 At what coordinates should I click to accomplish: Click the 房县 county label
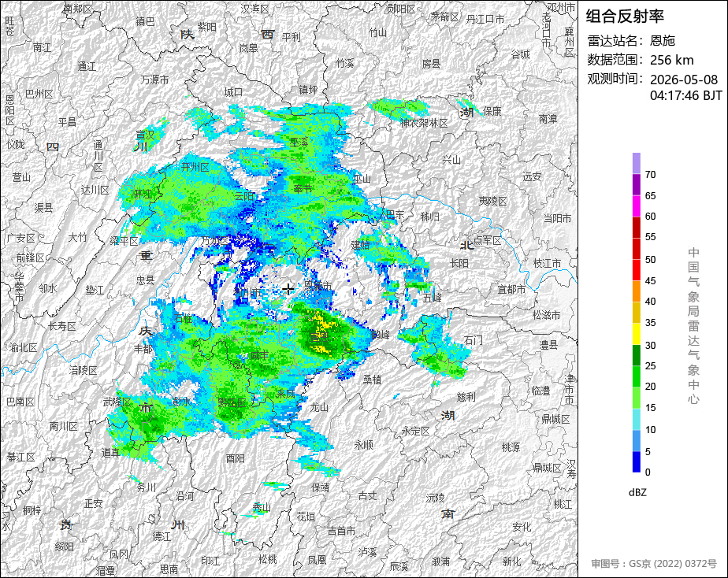[x=431, y=64]
